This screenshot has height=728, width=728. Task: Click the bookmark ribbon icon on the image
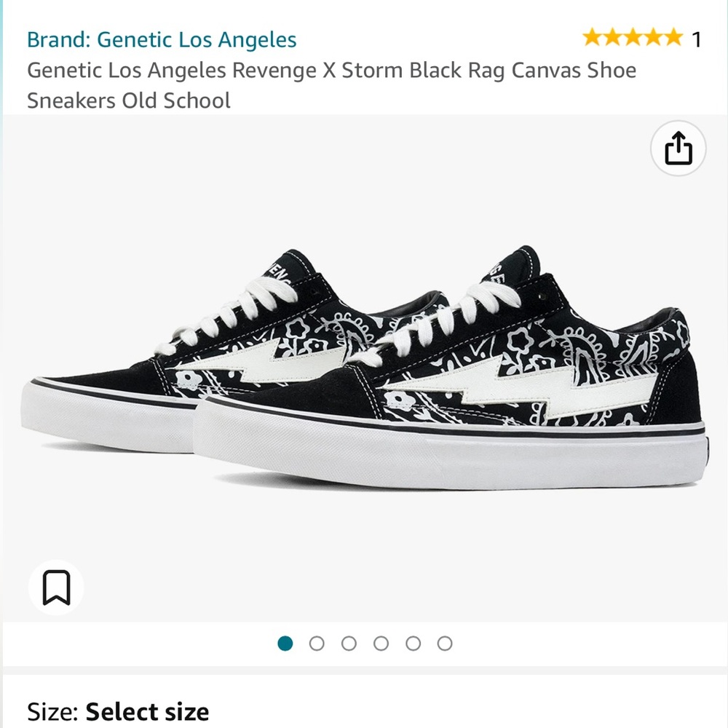click(x=56, y=587)
